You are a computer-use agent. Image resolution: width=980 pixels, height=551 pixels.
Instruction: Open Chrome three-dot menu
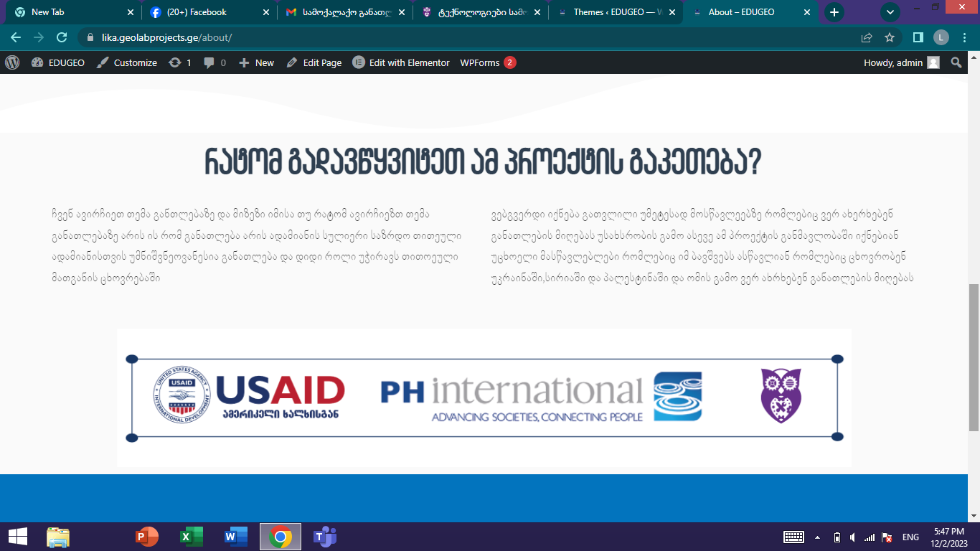pyautogui.click(x=964, y=37)
